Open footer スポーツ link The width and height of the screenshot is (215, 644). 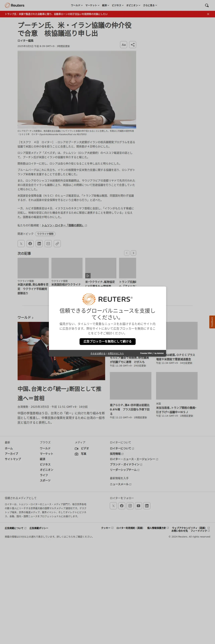45,480
